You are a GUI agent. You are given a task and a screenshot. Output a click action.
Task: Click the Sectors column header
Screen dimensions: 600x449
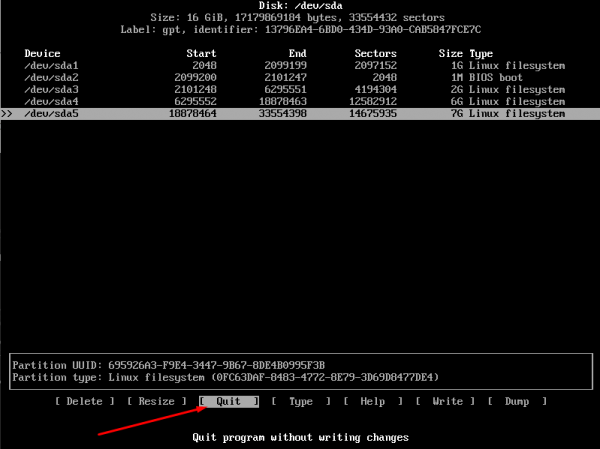pos(375,53)
